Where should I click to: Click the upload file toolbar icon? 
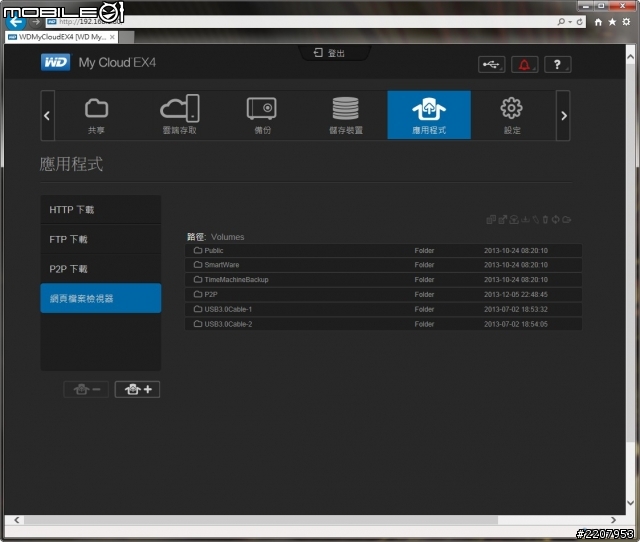tap(514, 220)
